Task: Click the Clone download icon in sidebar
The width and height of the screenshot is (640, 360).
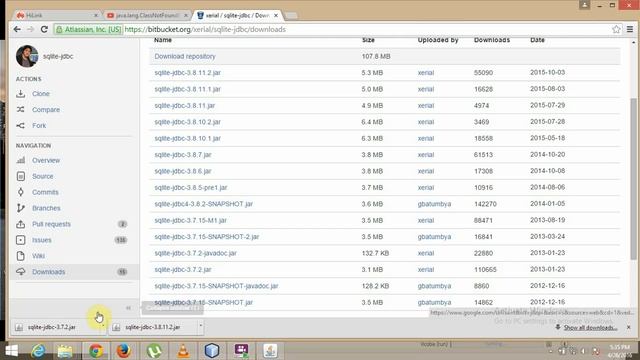Action: click(x=20, y=93)
